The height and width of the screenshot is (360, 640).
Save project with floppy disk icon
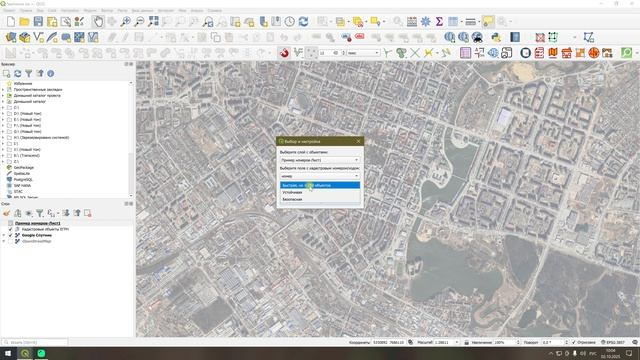[38, 22]
